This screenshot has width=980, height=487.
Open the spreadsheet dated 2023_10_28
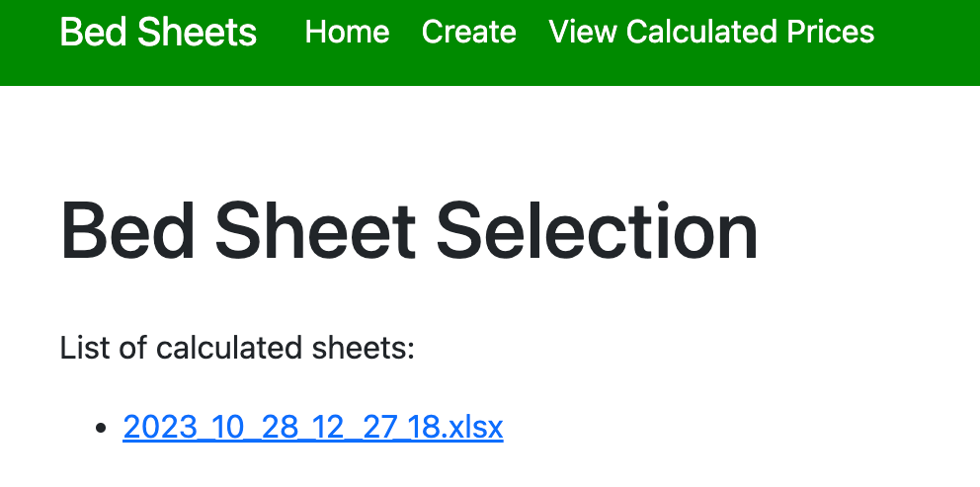click(x=313, y=428)
